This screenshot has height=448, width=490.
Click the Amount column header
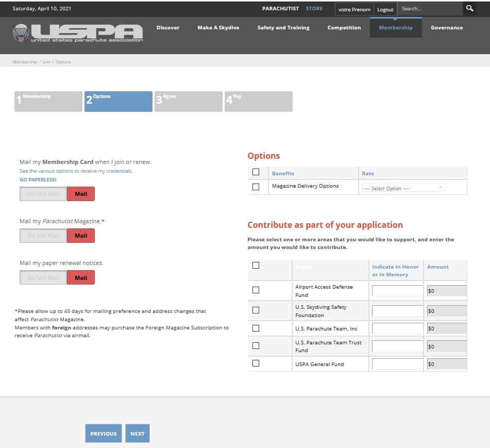coord(438,267)
